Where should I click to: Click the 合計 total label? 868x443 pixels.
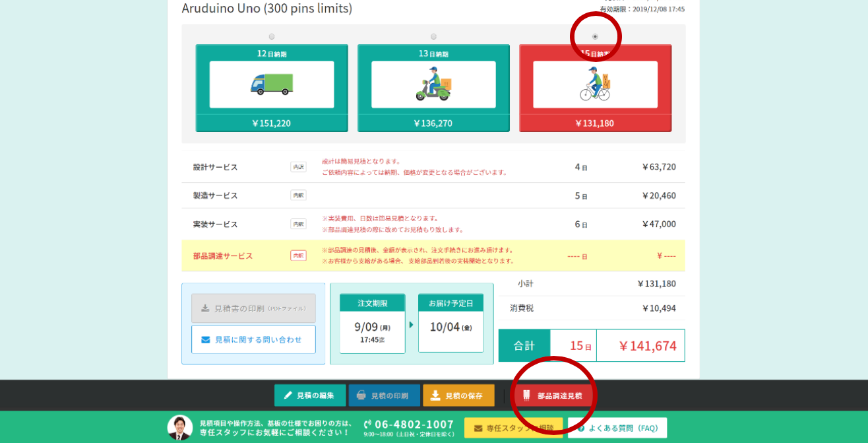524,345
